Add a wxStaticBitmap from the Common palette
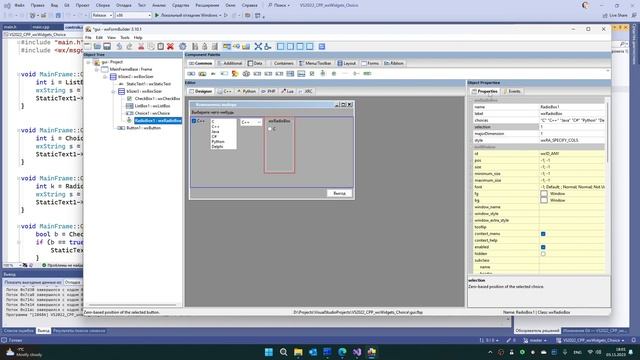Image resolution: width=640 pixels, height=360 pixels. 235,74
